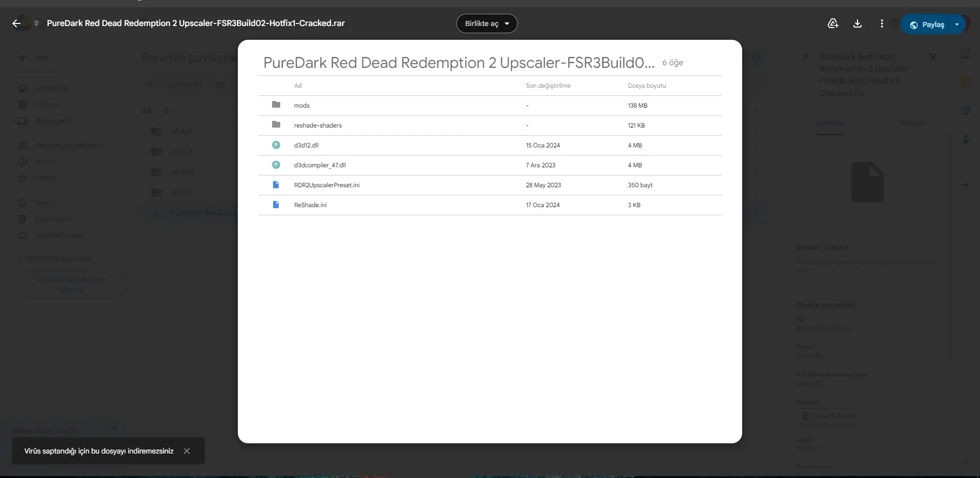980x478 pixels.
Task: Close the Masaüstü için Drive banner
Action: click(114, 427)
